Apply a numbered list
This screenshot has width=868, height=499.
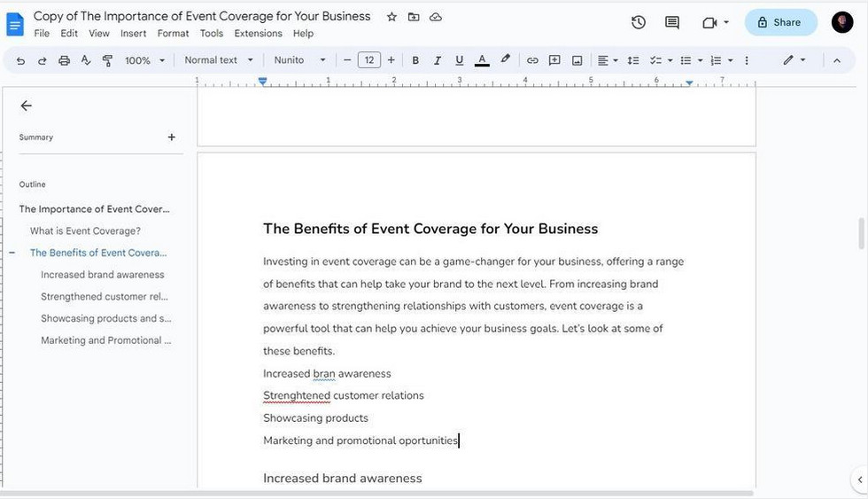[716, 60]
